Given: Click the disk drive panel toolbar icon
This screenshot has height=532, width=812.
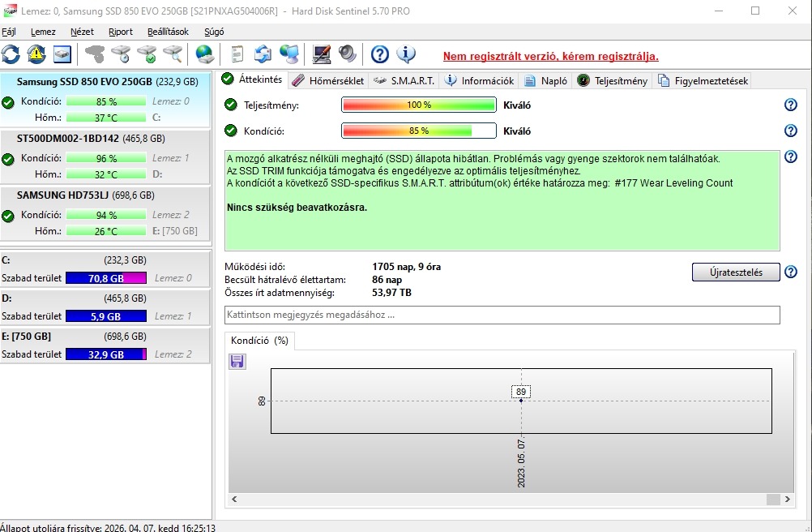Looking at the screenshot, I should click(62, 54).
